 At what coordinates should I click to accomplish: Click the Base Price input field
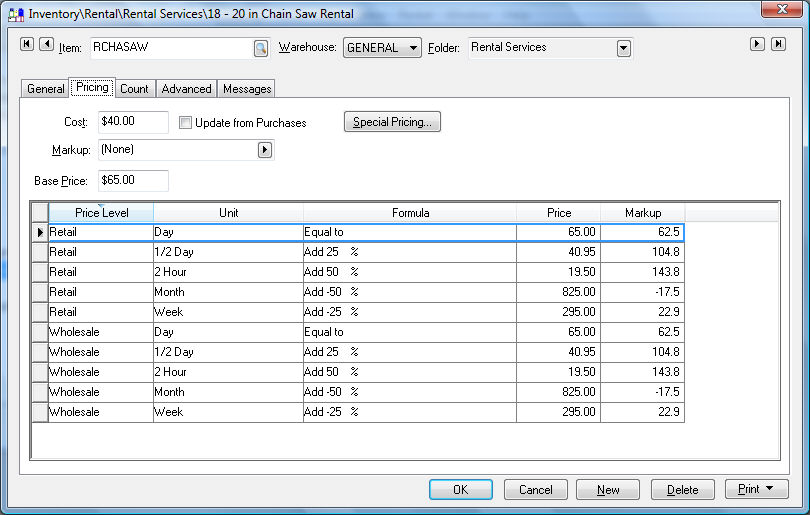pos(133,181)
